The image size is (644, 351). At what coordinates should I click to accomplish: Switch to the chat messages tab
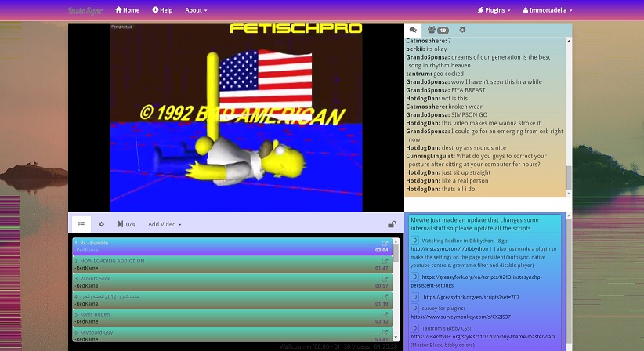click(413, 30)
